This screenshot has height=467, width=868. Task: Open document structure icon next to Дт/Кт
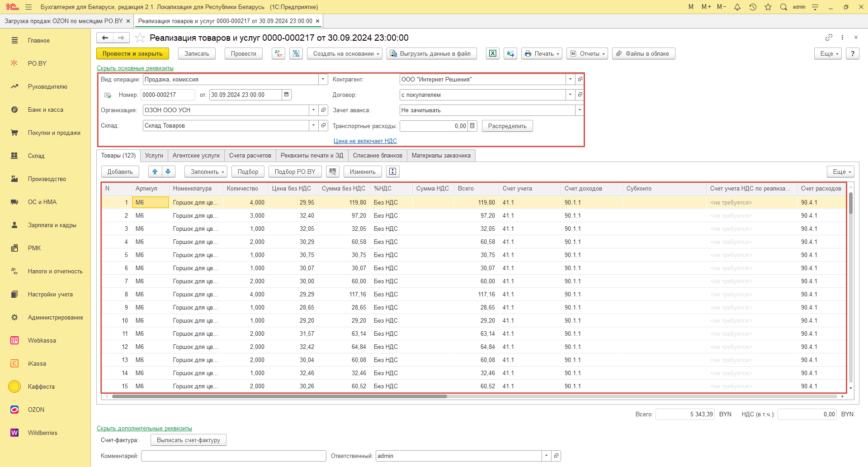tap(296, 53)
